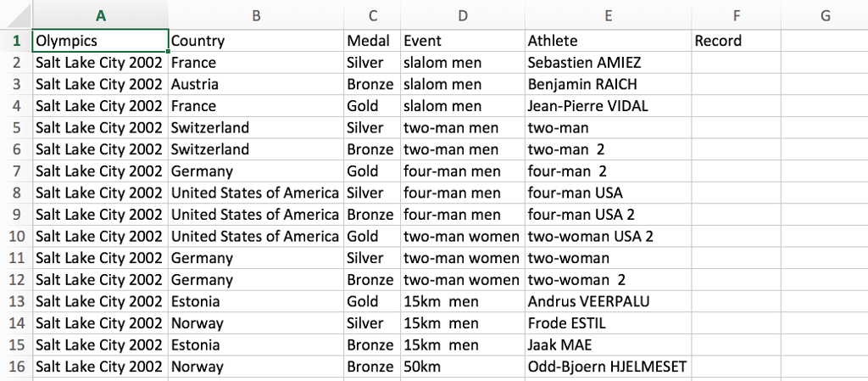
Task: Select the Odd-Bjoern HJELMESET cell
Action: tap(608, 367)
